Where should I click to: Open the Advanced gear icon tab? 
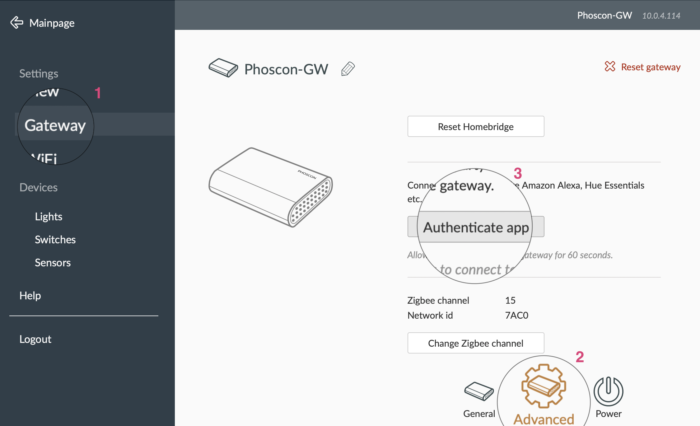tap(544, 388)
